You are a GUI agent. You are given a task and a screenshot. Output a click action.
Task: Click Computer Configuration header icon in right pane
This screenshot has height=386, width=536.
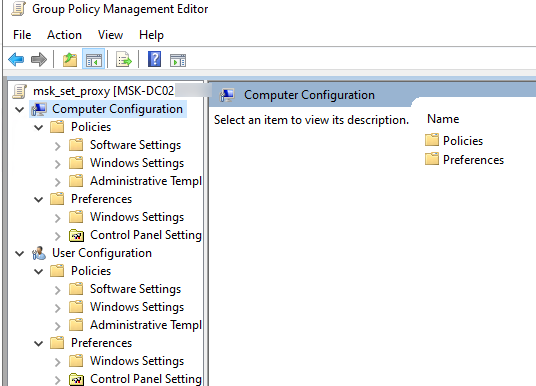coord(227,95)
